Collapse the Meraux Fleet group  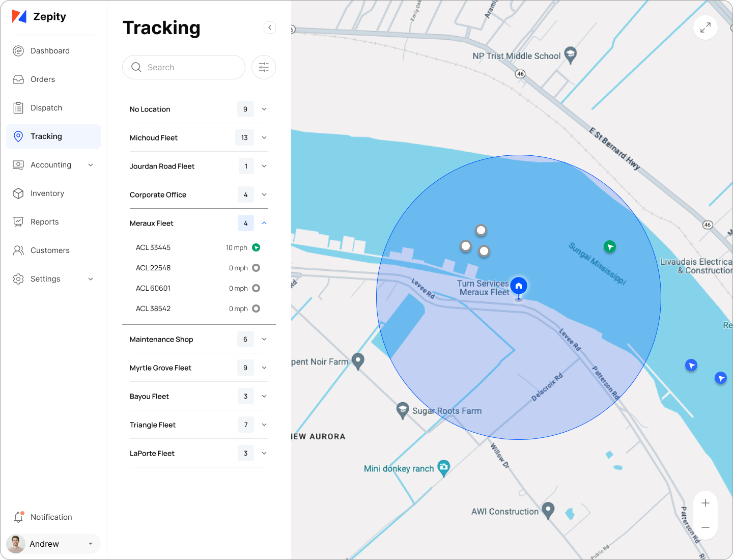[x=264, y=223]
